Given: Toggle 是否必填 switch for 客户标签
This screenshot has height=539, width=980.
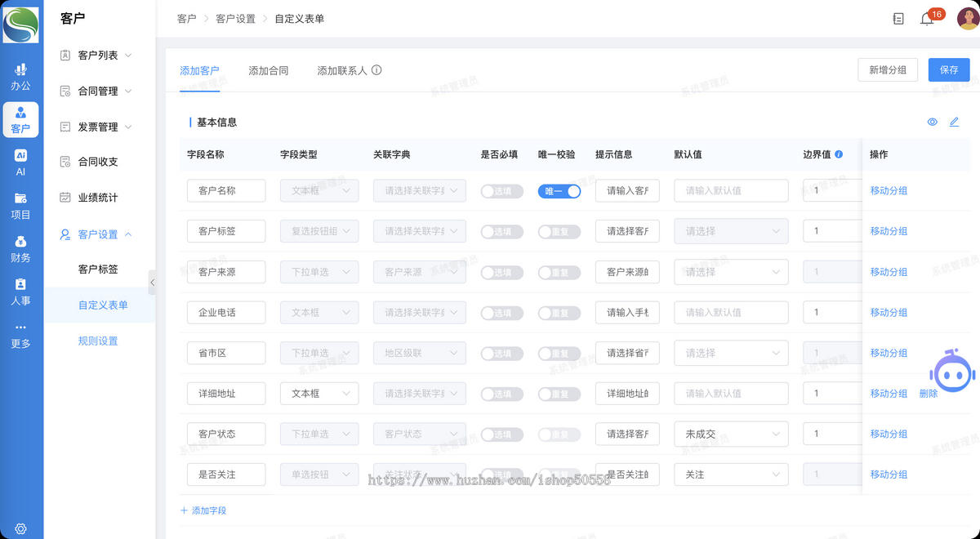Looking at the screenshot, I should coord(501,231).
